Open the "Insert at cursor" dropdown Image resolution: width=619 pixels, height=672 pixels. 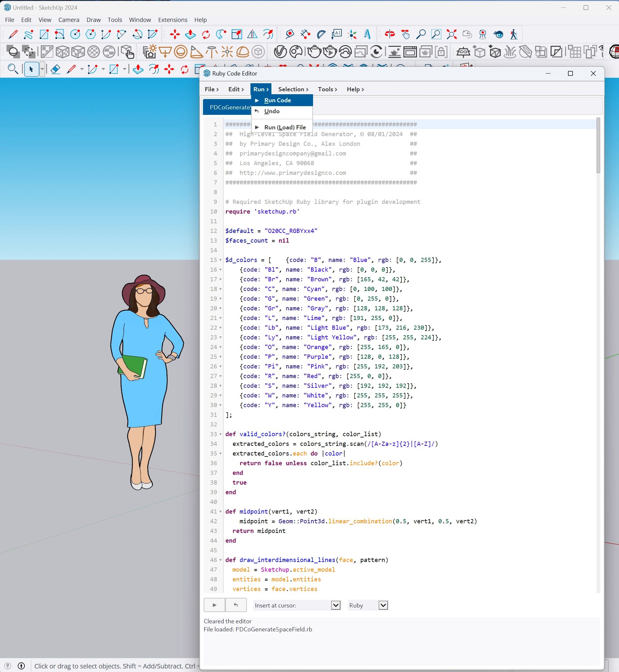tap(335, 605)
